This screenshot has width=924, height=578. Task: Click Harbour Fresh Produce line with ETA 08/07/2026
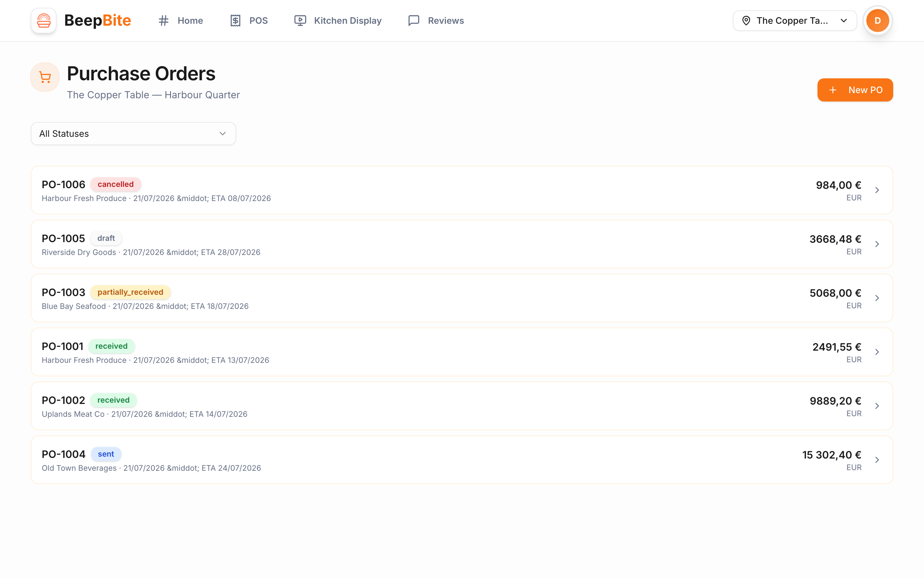coord(156,198)
